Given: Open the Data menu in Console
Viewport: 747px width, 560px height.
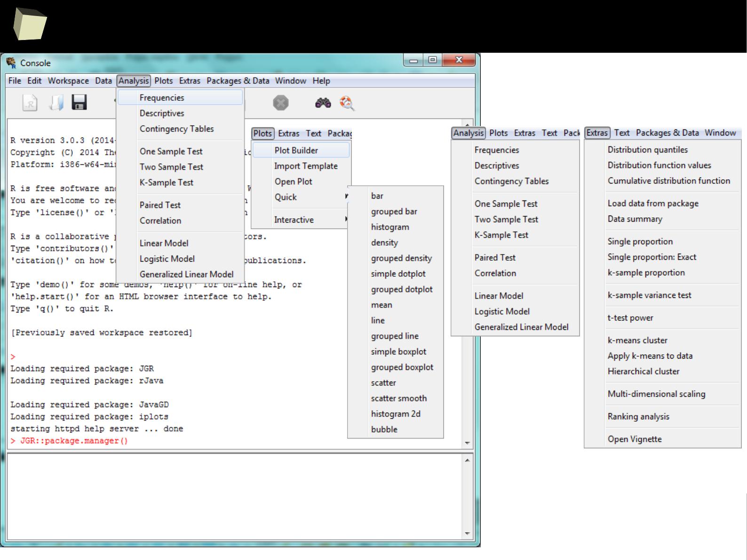Looking at the screenshot, I should (x=103, y=80).
